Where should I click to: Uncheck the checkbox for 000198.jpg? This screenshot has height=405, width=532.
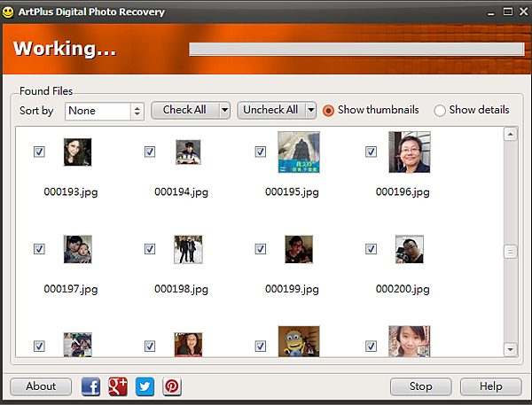(150, 249)
